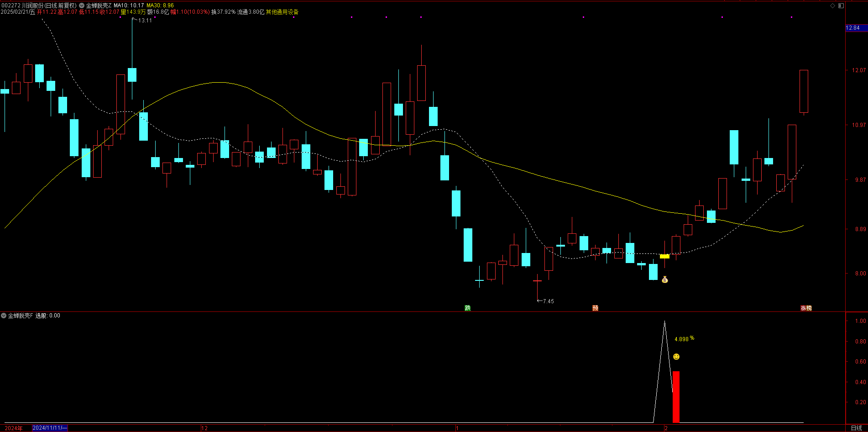Click the money bag signal icon
868x432 pixels.
pyautogui.click(x=665, y=279)
